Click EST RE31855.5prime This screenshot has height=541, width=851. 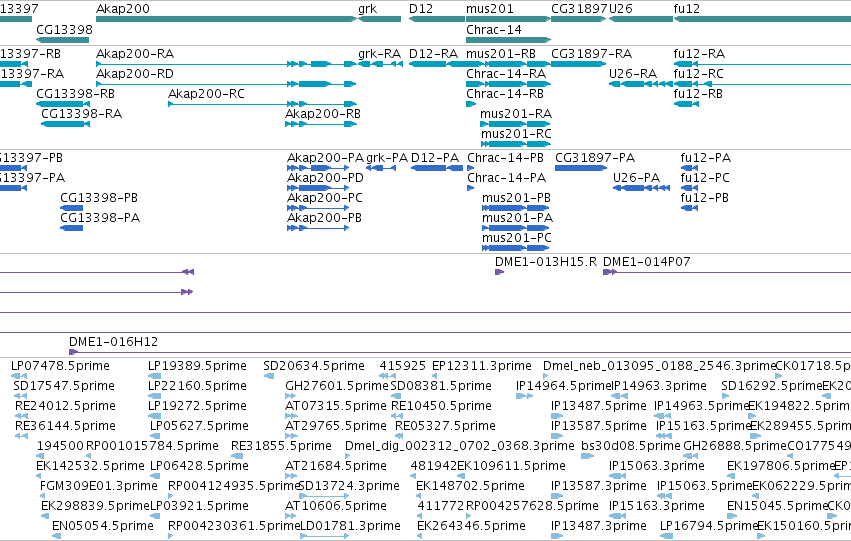tap(237, 456)
